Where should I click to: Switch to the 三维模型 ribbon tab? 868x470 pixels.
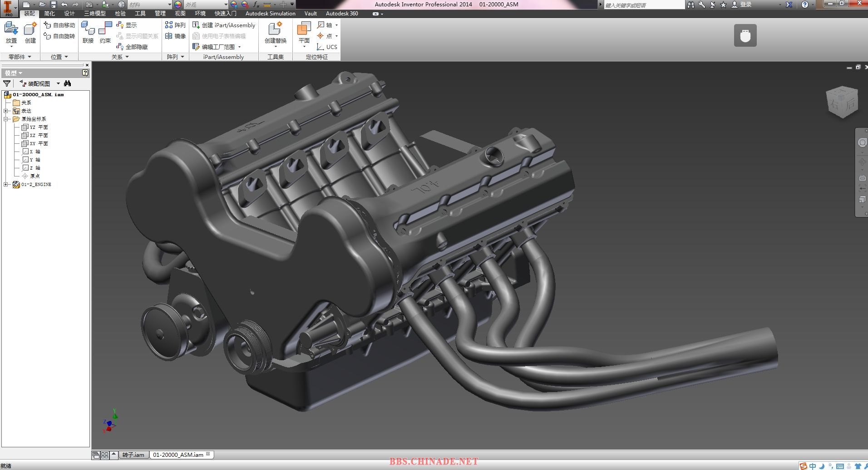(x=94, y=14)
